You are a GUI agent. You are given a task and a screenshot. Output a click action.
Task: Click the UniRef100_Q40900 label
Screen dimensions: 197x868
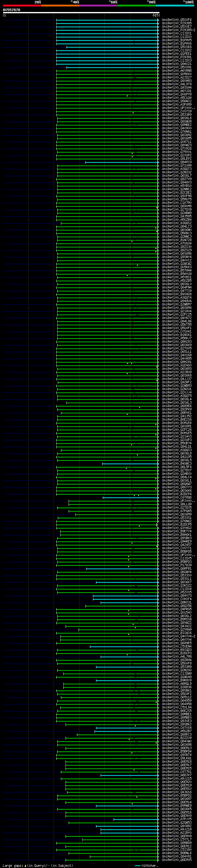click(177, 128)
